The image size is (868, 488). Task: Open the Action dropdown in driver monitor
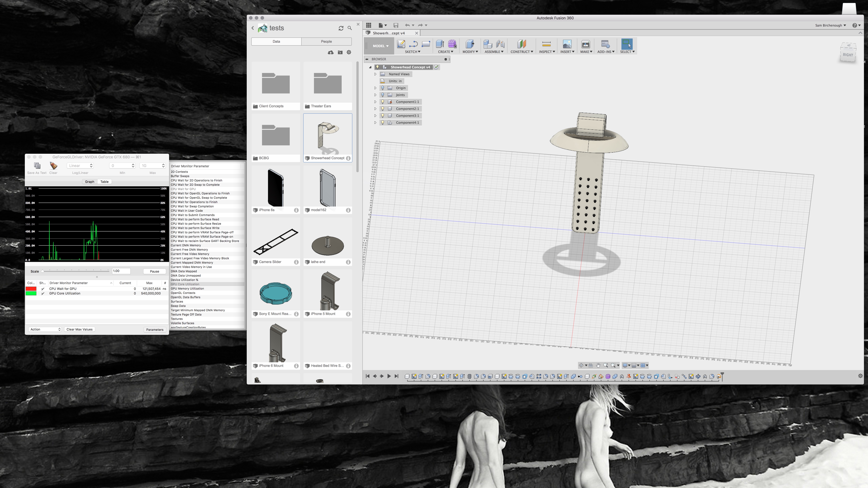tap(45, 329)
